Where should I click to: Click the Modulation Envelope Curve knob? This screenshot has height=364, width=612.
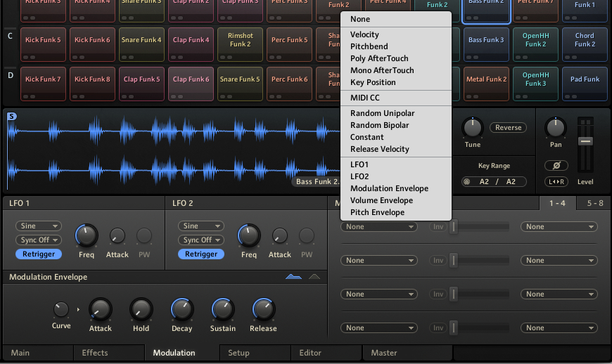tap(61, 309)
